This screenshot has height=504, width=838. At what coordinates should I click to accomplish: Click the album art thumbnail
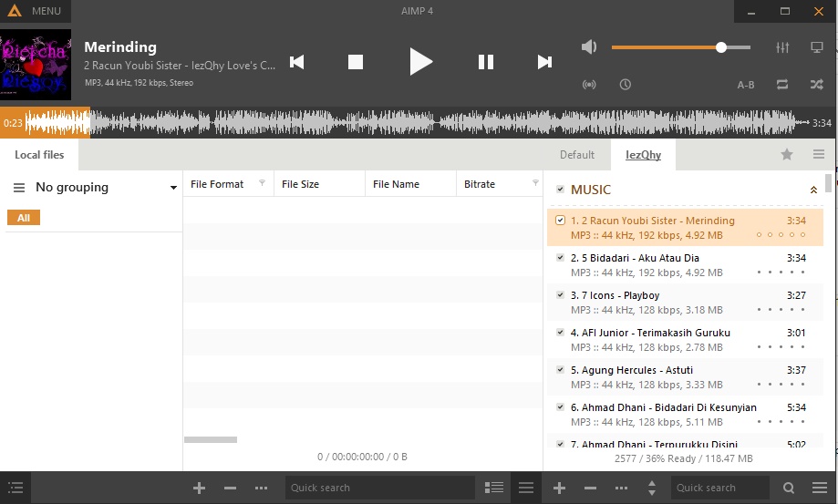(36, 64)
